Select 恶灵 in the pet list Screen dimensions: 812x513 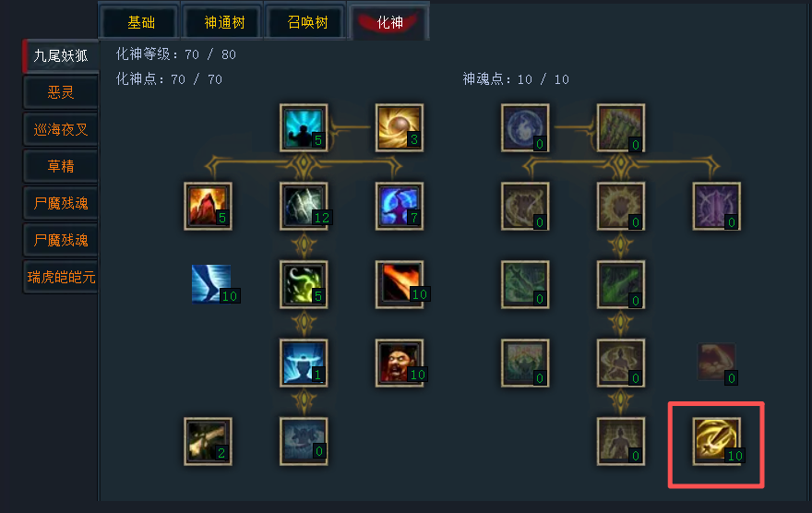[x=61, y=92]
